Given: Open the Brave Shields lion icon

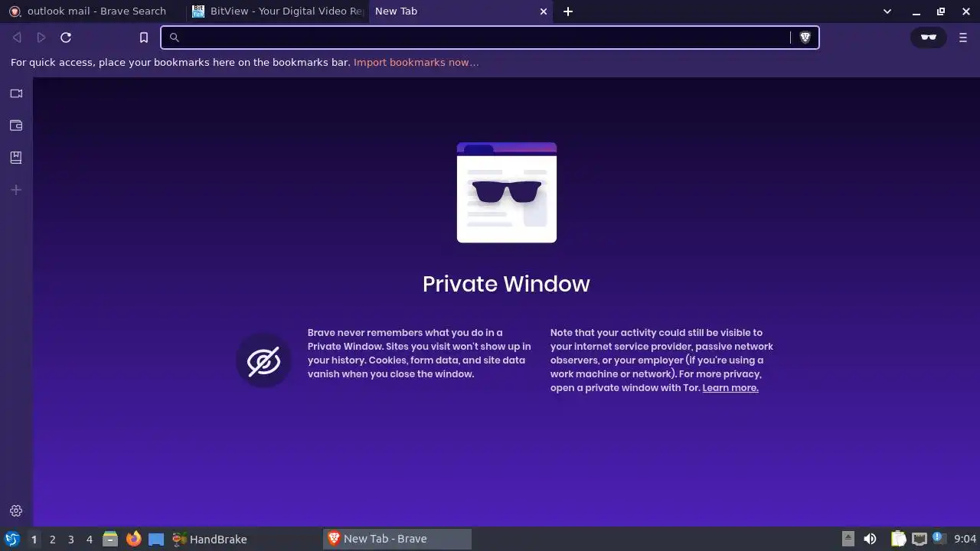Looking at the screenshot, I should pyautogui.click(x=805, y=37).
